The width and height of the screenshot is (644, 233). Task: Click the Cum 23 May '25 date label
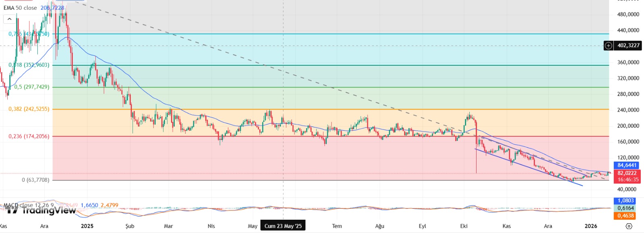(283, 226)
